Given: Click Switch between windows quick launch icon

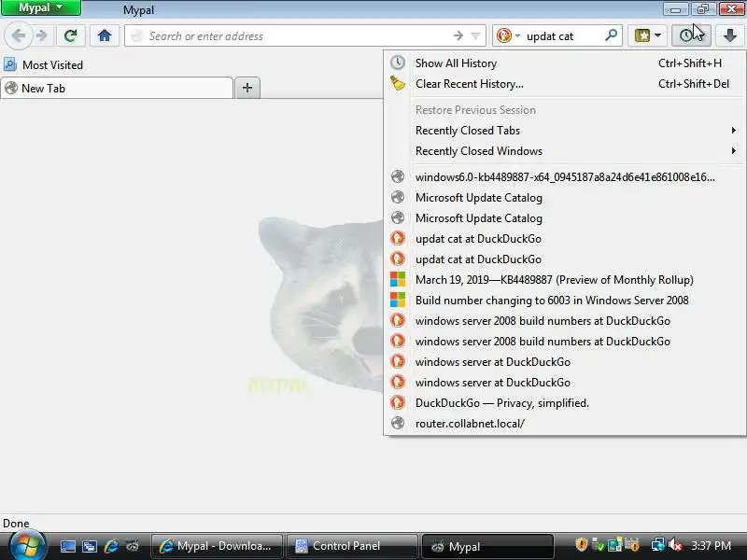Looking at the screenshot, I should 89,546.
